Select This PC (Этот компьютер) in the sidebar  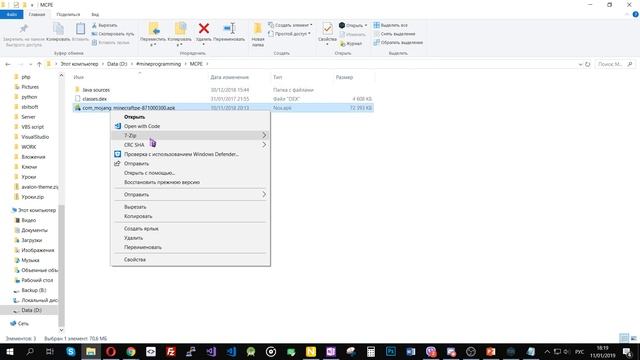[x=37, y=210]
